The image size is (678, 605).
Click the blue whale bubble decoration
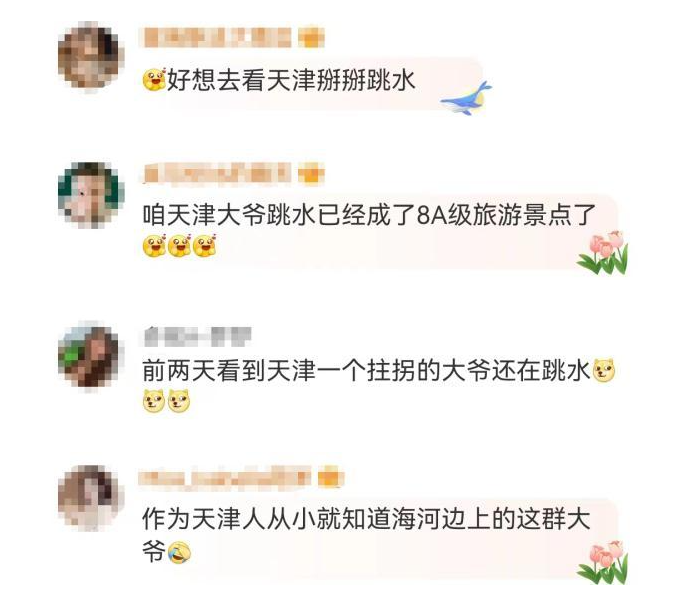(x=466, y=99)
